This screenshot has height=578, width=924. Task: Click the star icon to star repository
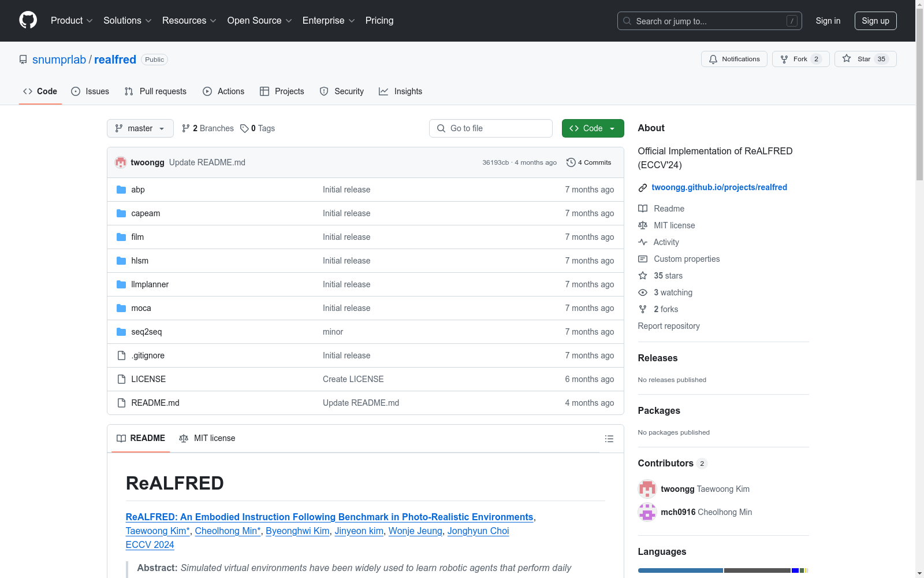tap(847, 58)
